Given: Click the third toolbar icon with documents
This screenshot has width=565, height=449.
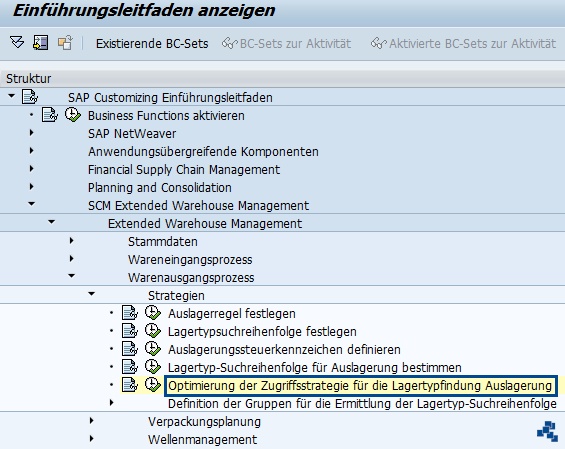Looking at the screenshot, I should (x=65, y=43).
